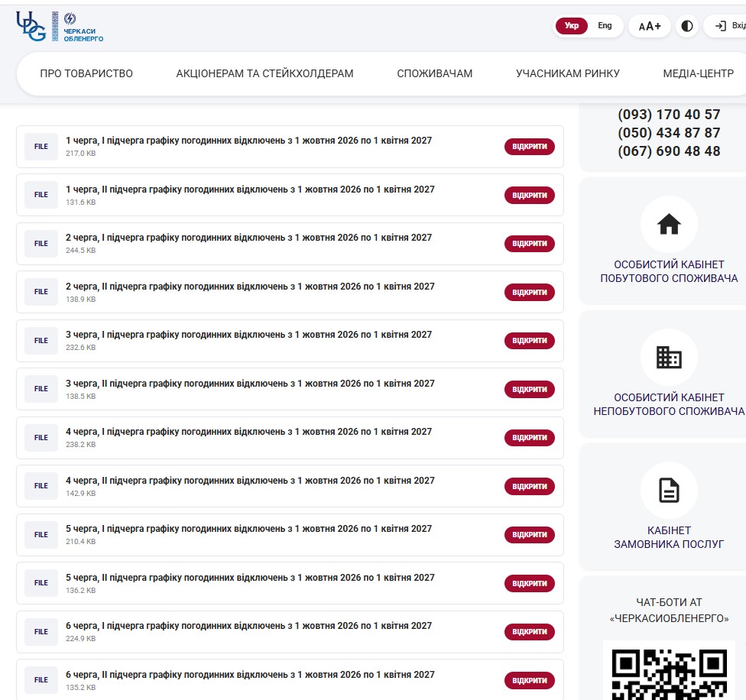Screen dimensions: 746x700
Task: Click FILE icon for 6 черга, I підчерга
Action: click(41, 631)
